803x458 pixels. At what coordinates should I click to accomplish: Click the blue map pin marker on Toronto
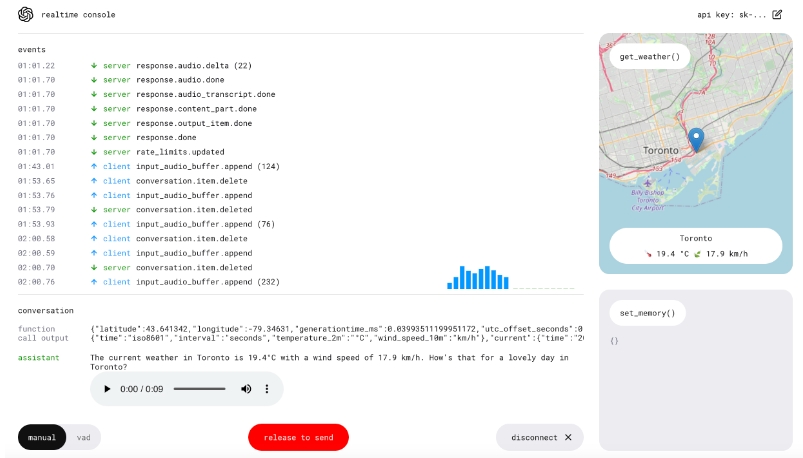[696, 139]
